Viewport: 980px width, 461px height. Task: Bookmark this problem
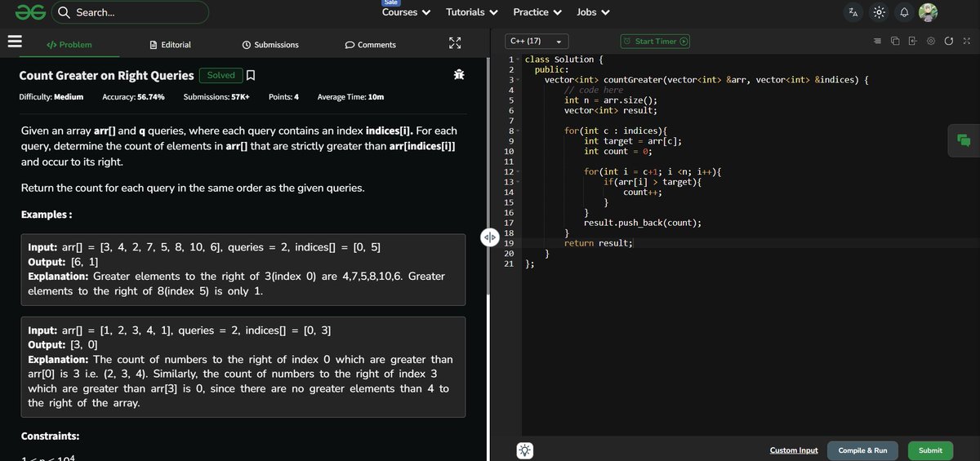[x=251, y=75]
